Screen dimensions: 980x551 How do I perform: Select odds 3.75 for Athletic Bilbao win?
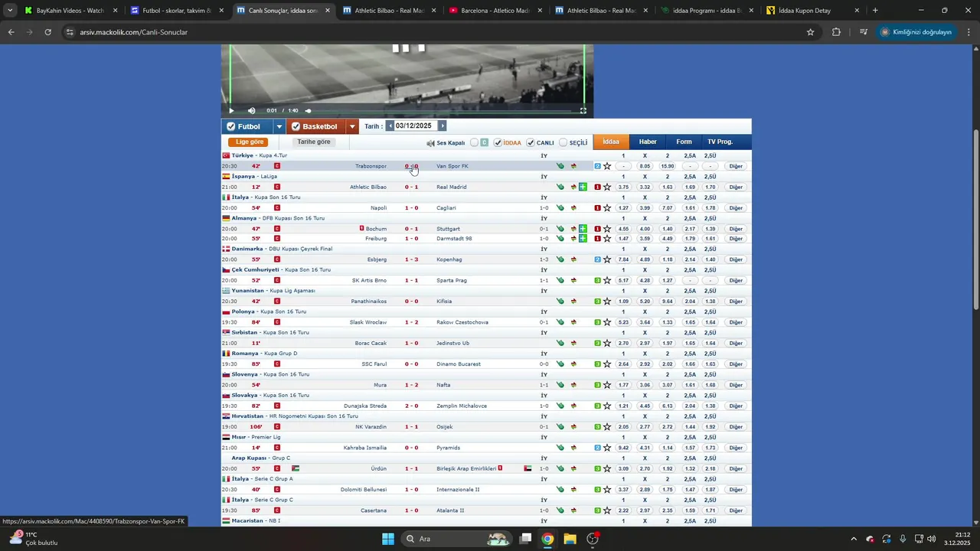(623, 187)
